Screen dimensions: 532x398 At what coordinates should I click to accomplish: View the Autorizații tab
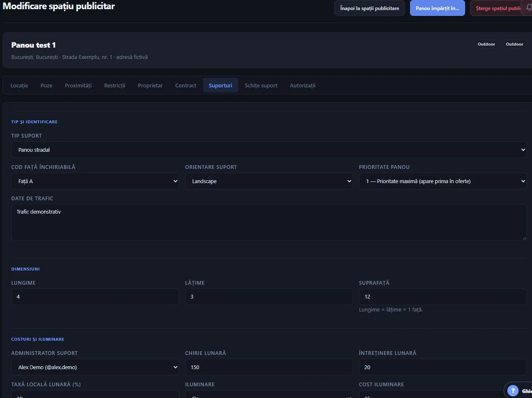[x=303, y=85]
